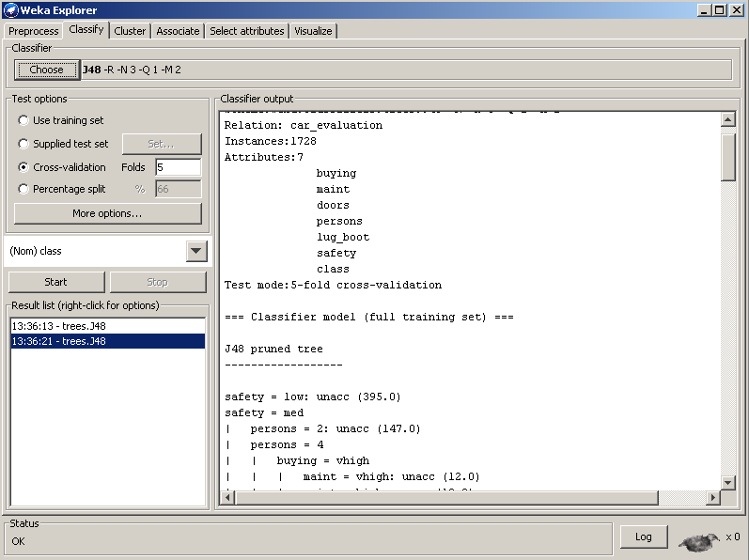Click horizontal scrollbar left arrow

[227, 497]
